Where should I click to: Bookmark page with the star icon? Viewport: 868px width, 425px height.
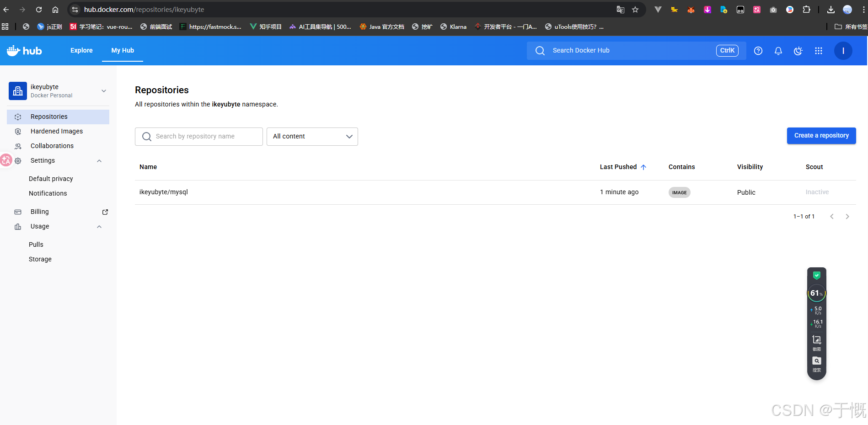click(635, 10)
